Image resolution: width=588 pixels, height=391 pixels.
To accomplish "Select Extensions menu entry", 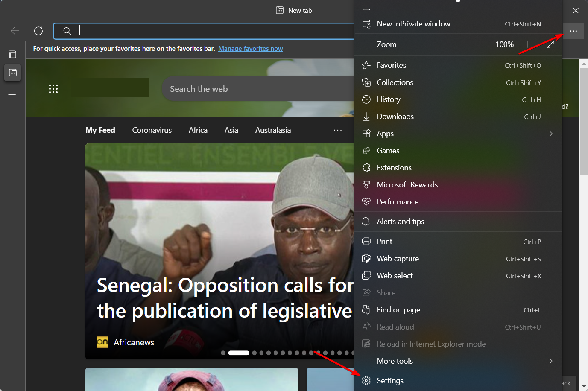I will pos(458,168).
